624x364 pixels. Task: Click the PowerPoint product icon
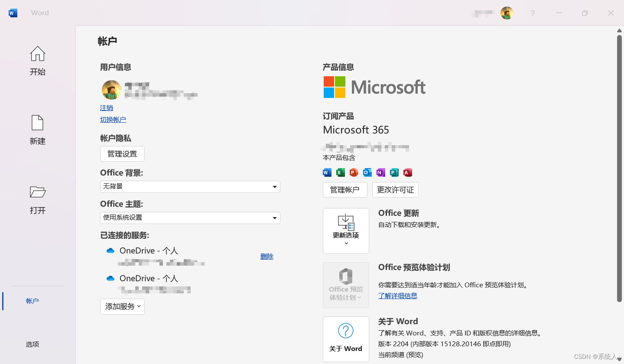[354, 172]
